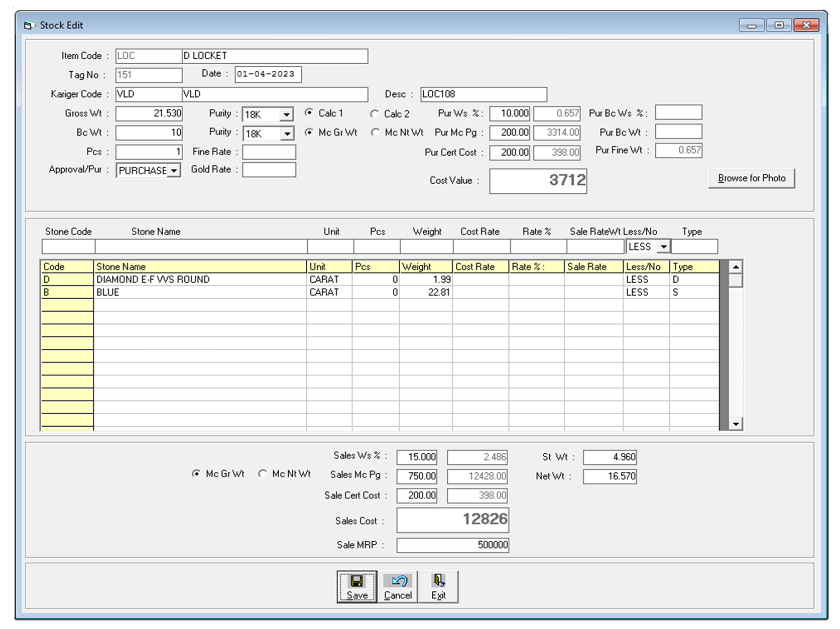840x629 pixels.
Task: Click the Cost Value box showing 3712
Action: pos(538,181)
